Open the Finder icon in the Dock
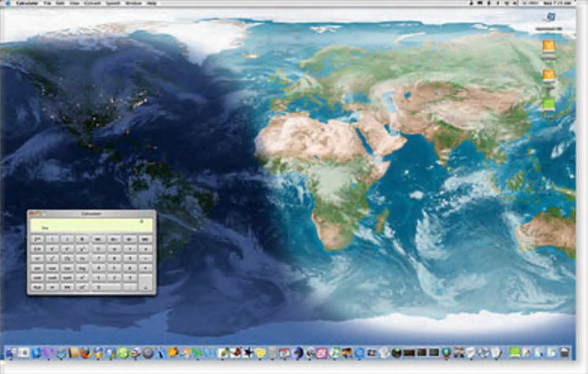 [10, 353]
